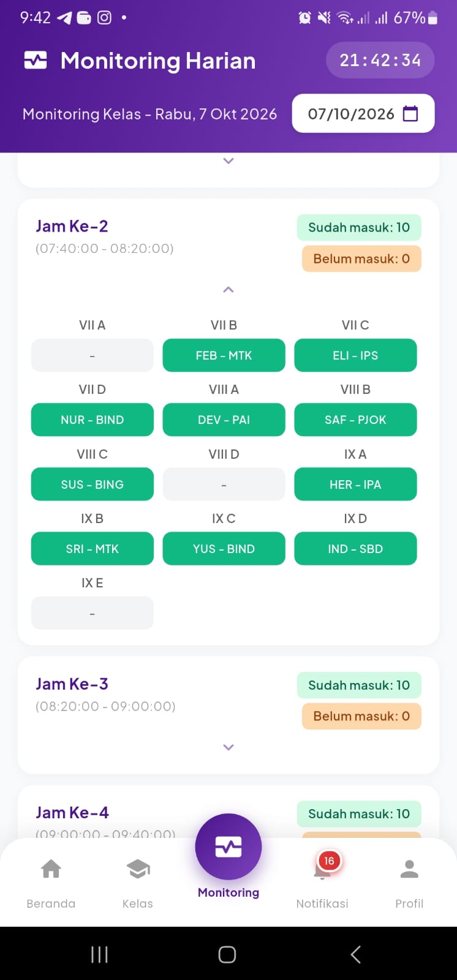
Task: Tap the VII C class label
Action: tap(355, 325)
